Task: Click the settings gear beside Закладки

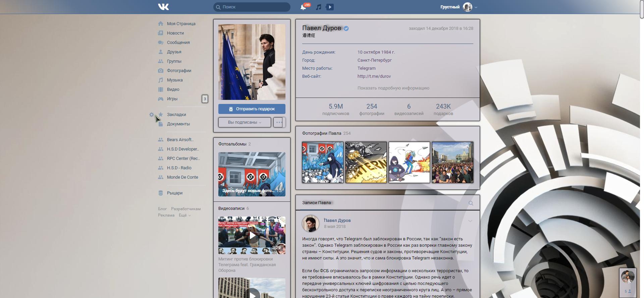Action: point(152,115)
